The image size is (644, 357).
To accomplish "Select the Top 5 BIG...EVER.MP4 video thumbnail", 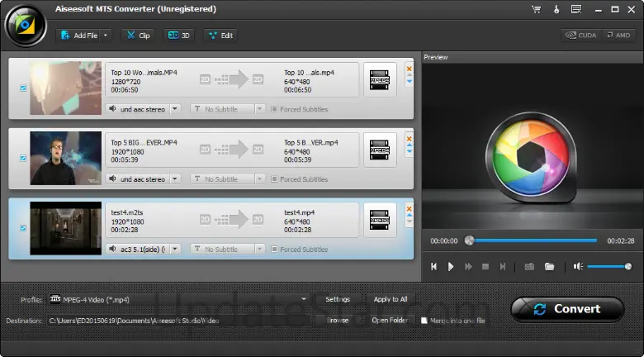I will (66, 158).
